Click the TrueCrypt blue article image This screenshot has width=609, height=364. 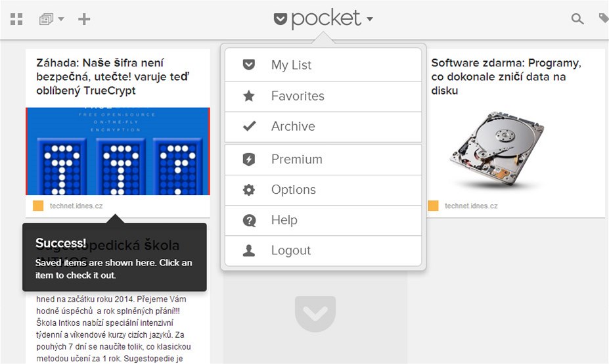coord(118,151)
